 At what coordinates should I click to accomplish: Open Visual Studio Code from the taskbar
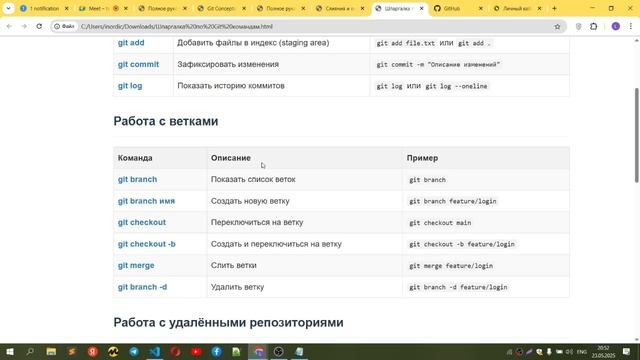155,351
